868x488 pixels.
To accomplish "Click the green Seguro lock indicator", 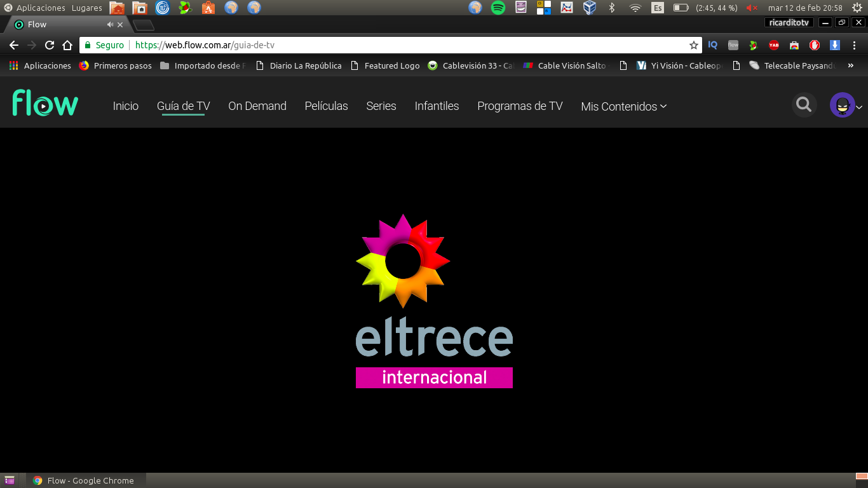I will pos(104,45).
